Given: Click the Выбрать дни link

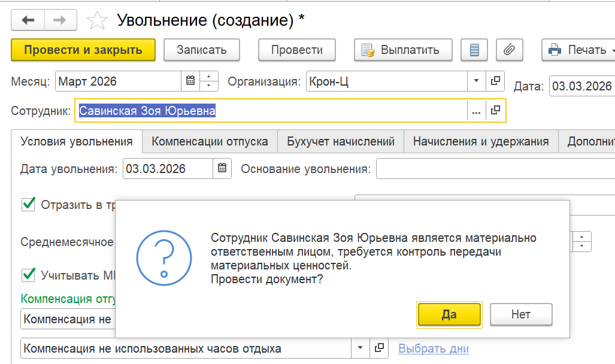Looking at the screenshot, I should pyautogui.click(x=434, y=348).
